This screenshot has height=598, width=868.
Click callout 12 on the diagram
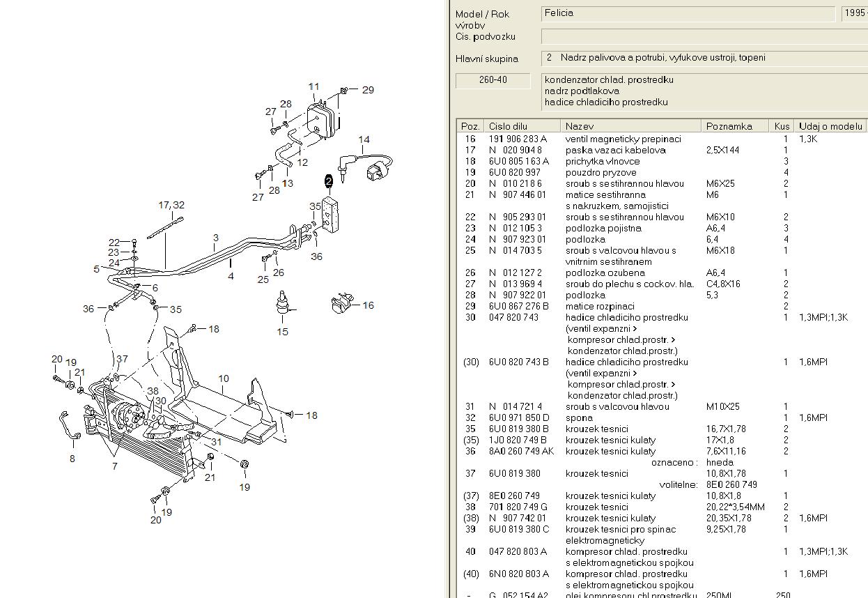302,162
